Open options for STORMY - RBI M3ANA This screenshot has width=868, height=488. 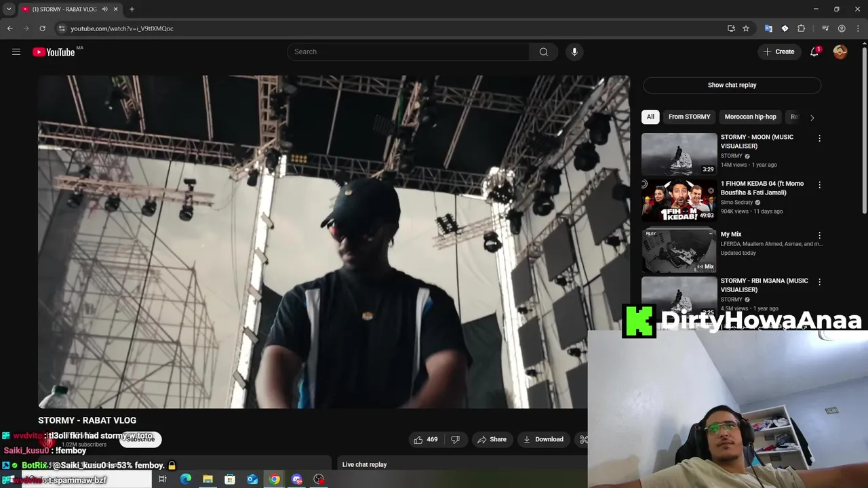pos(819,282)
